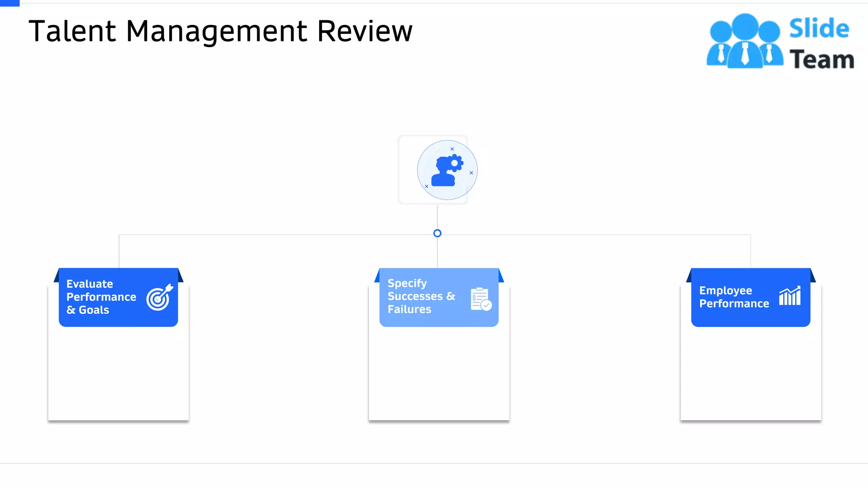
Task: Select the 'Specify Successes & Failures' label
Action: [421, 296]
